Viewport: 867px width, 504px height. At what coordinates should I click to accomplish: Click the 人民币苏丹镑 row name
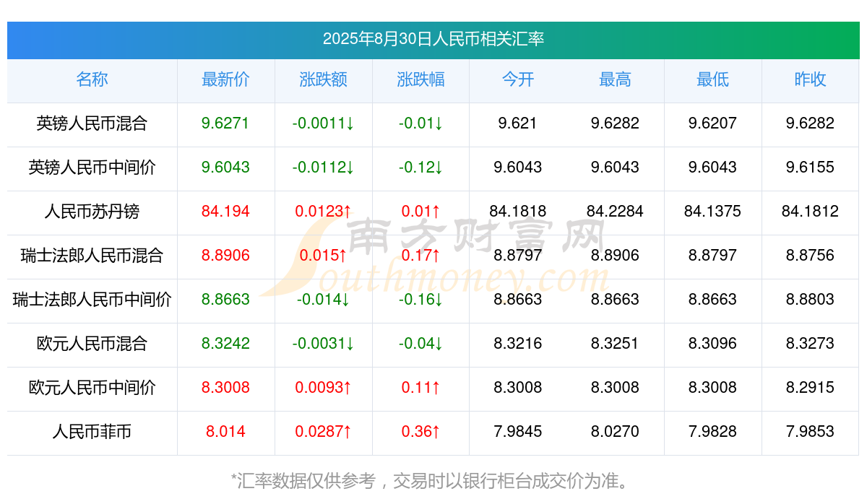92,212
